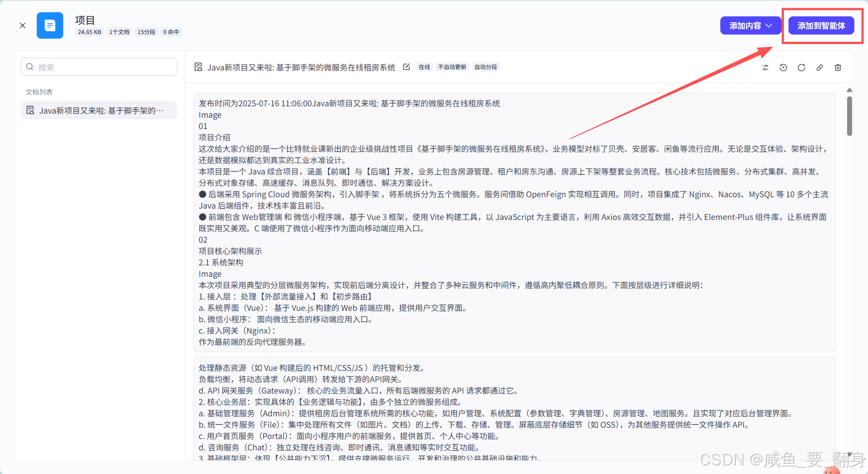This screenshot has width=868, height=474.
Task: Click the 自动分段 tag
Action: point(486,67)
